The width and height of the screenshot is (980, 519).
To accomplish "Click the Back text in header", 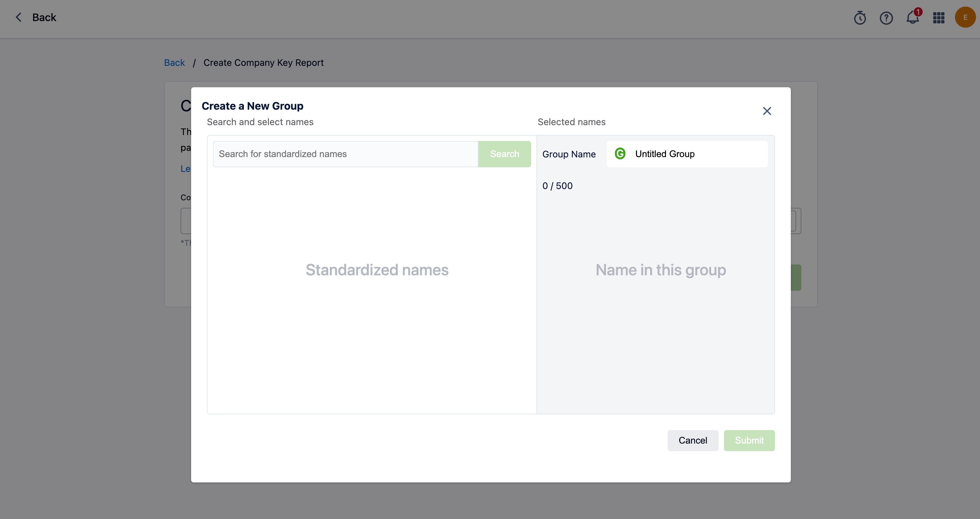I will (x=44, y=17).
